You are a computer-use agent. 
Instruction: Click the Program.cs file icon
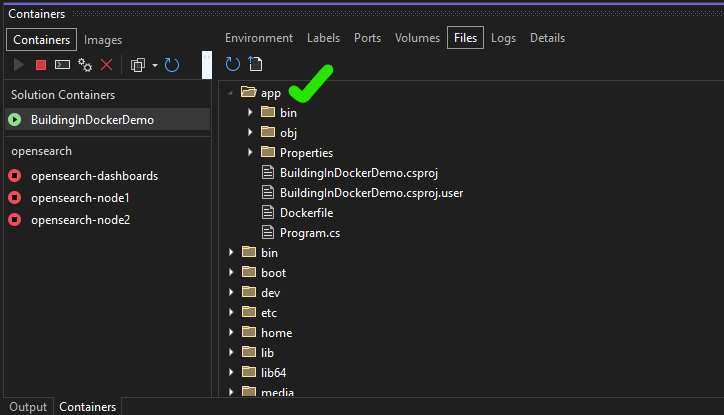tap(268, 232)
